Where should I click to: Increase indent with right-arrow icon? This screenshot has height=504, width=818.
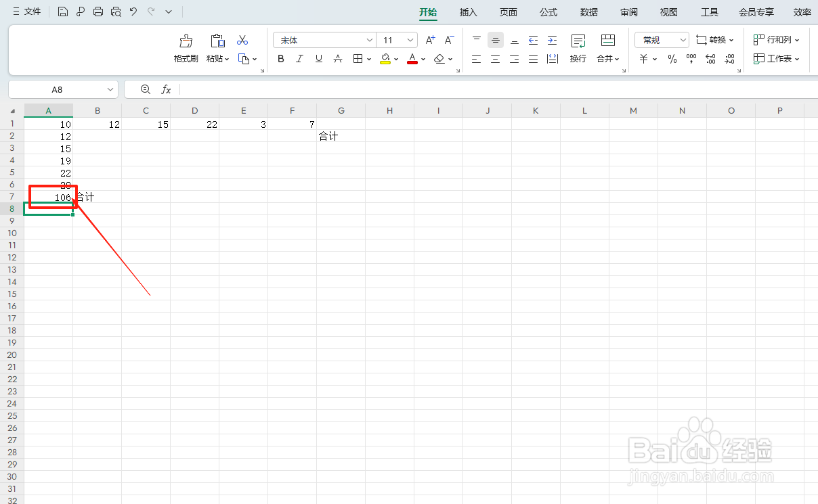[x=553, y=40]
